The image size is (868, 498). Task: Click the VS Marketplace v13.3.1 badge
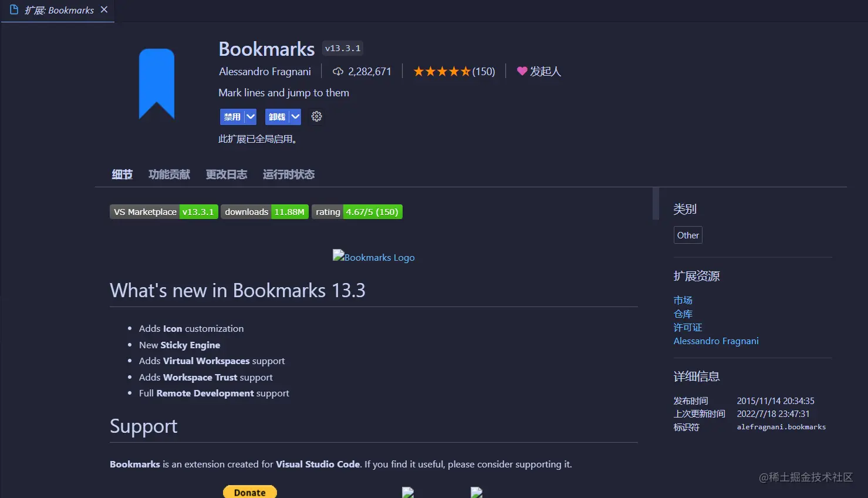point(164,212)
